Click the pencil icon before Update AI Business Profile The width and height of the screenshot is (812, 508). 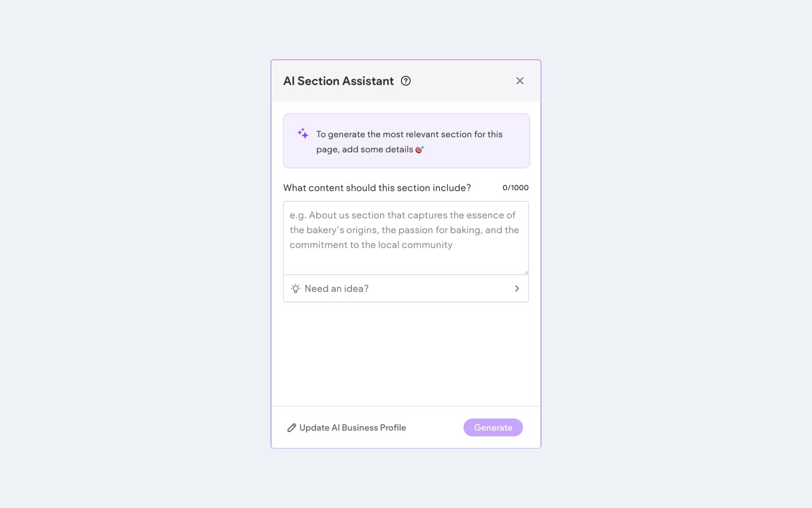[291, 428]
